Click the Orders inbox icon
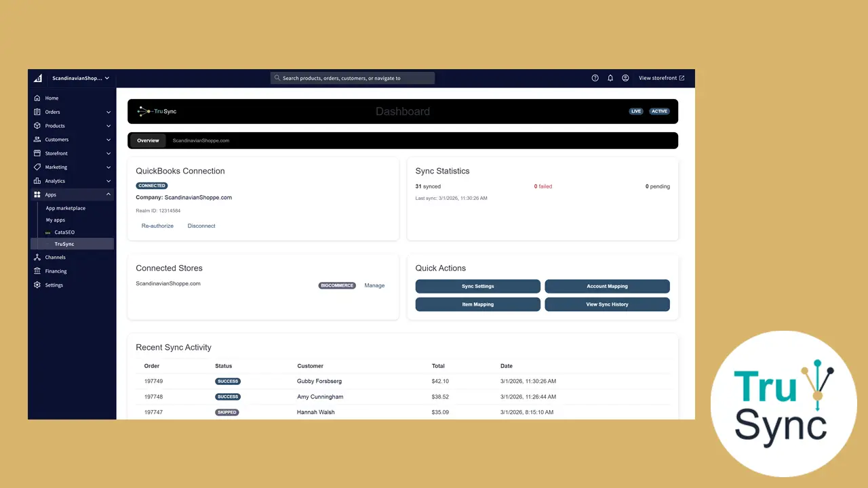 point(37,112)
